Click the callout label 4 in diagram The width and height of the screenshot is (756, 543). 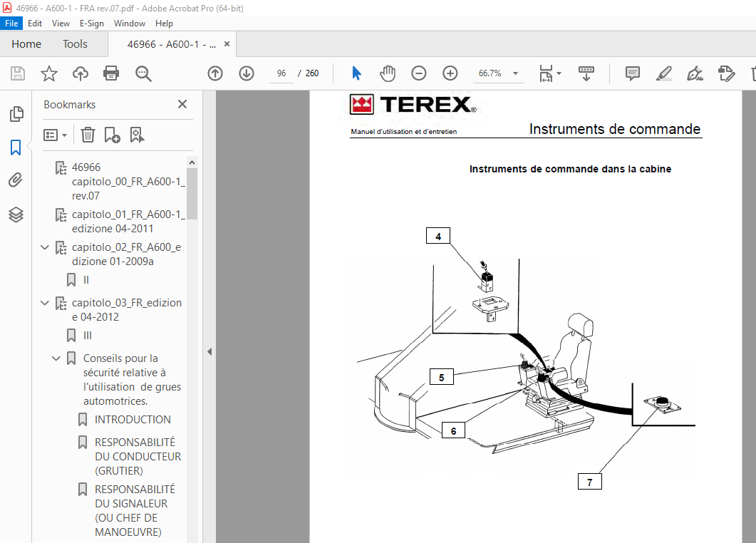[x=437, y=237]
